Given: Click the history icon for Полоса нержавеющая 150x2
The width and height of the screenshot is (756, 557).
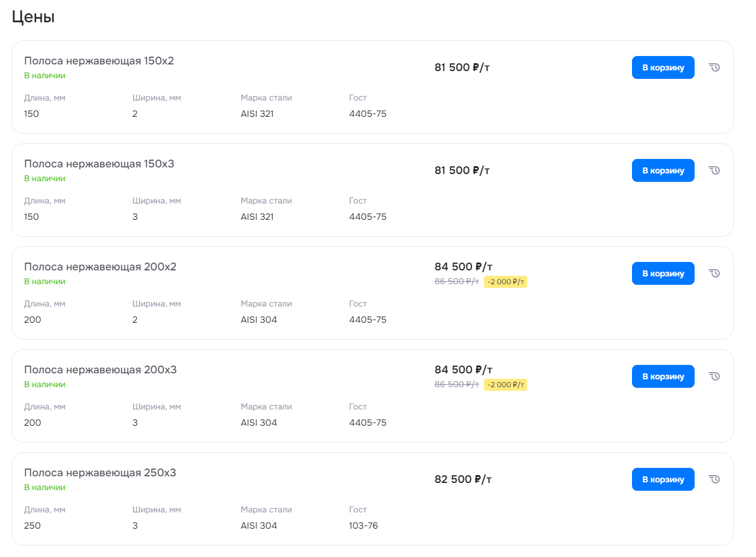Looking at the screenshot, I should pyautogui.click(x=714, y=67).
